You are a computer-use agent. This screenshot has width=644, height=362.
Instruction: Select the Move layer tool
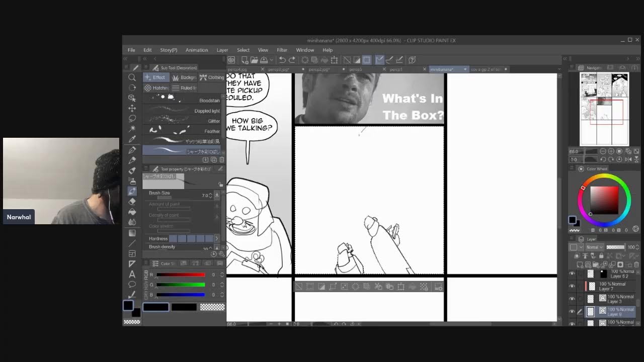coord(132,108)
